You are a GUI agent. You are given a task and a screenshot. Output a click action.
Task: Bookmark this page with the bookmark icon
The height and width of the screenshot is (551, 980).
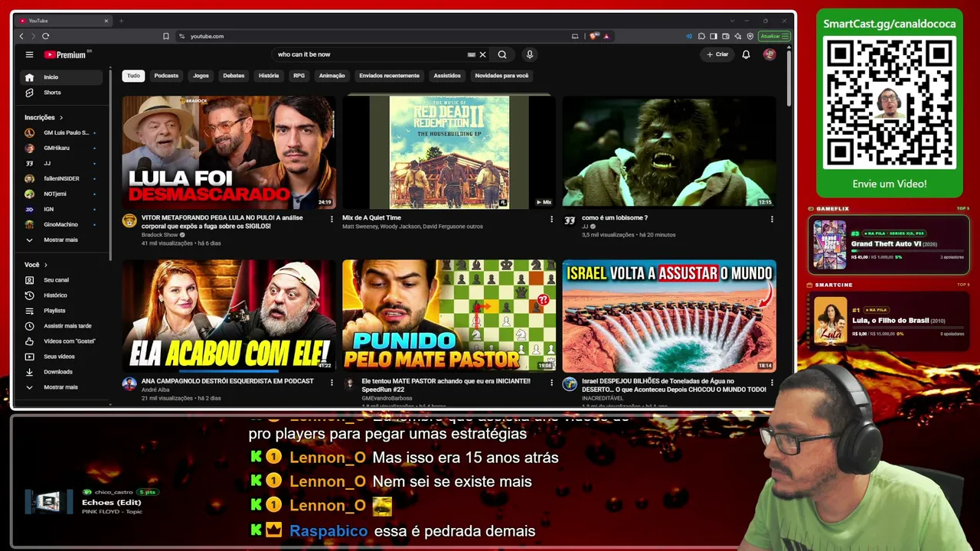click(x=166, y=36)
